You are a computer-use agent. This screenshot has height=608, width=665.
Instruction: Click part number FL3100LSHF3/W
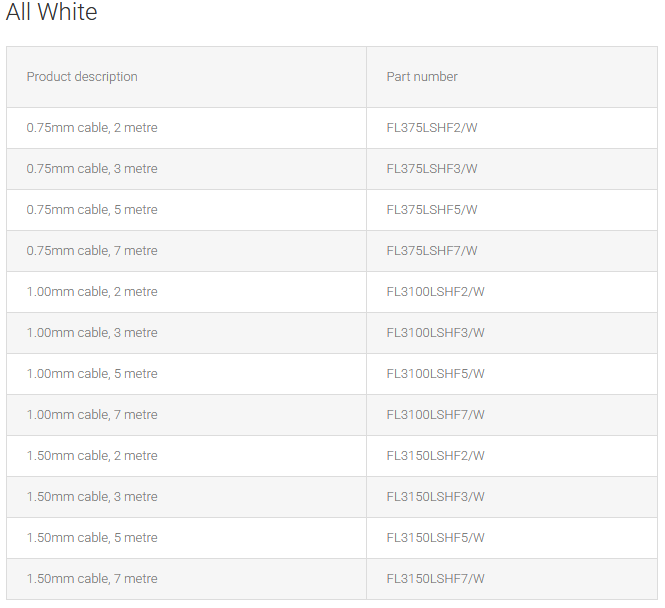[435, 333]
